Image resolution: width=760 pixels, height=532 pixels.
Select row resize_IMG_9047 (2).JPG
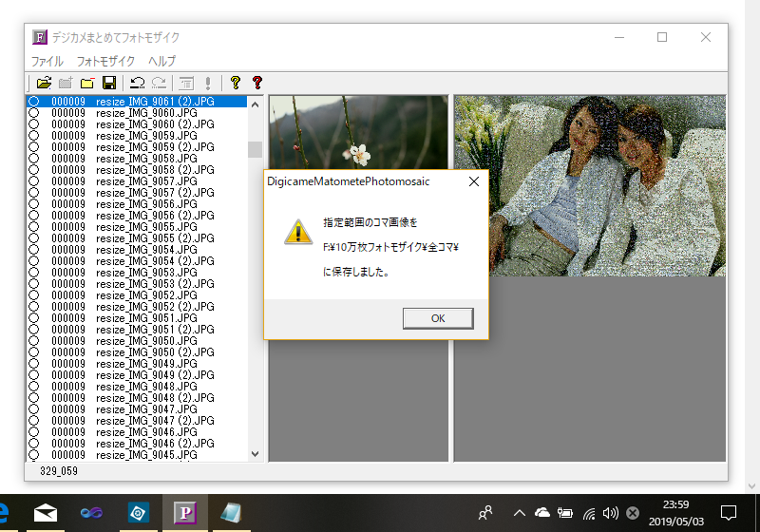[137, 420]
